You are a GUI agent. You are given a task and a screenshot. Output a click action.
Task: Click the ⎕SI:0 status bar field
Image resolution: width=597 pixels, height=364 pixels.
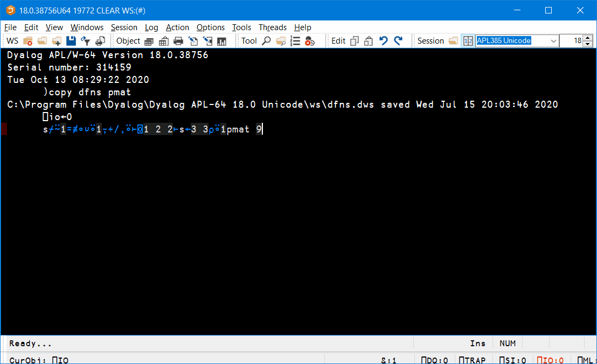(x=512, y=360)
